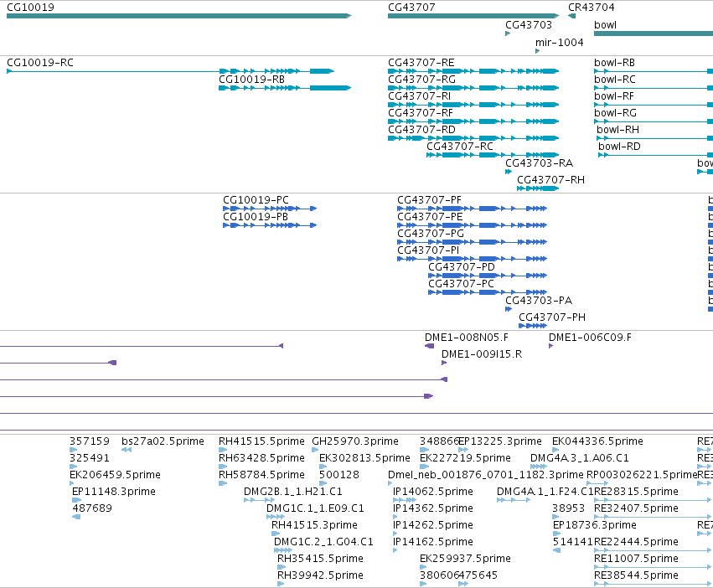This screenshot has width=713, height=588.
Task: Click transcript CG43707-RD
Action: (x=473, y=138)
